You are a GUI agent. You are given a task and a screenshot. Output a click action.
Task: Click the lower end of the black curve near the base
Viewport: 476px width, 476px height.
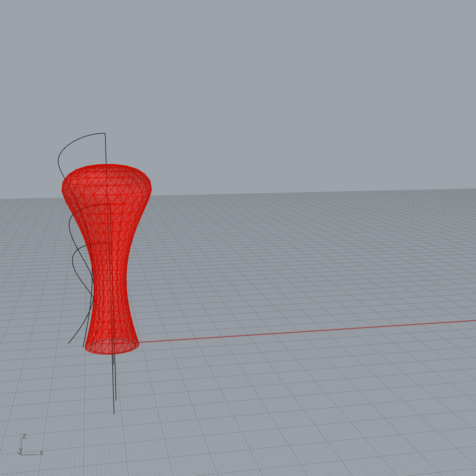[69, 342]
